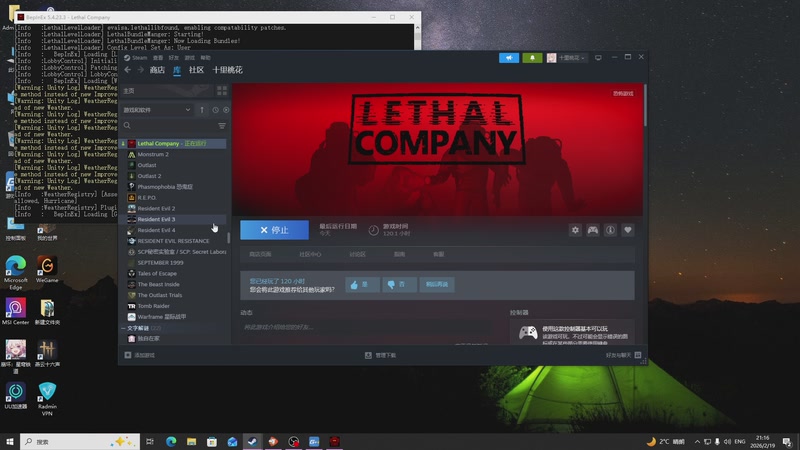This screenshot has width=800, height=450.
Task: Open the 好友 friends menu
Action: pos(173,58)
